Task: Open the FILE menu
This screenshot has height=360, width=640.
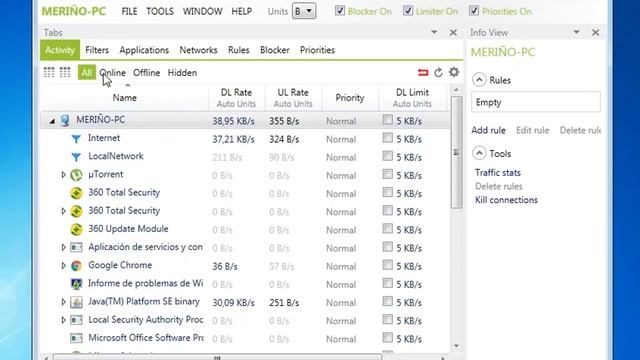Action: click(129, 11)
